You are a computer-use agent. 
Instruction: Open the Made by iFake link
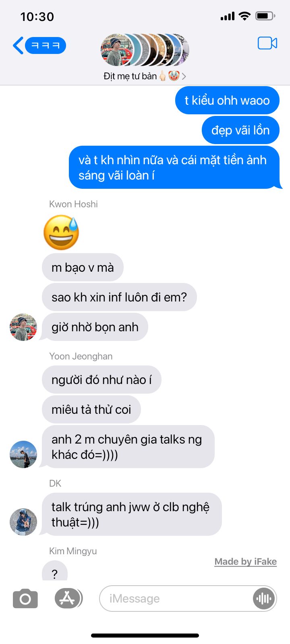[x=246, y=561]
